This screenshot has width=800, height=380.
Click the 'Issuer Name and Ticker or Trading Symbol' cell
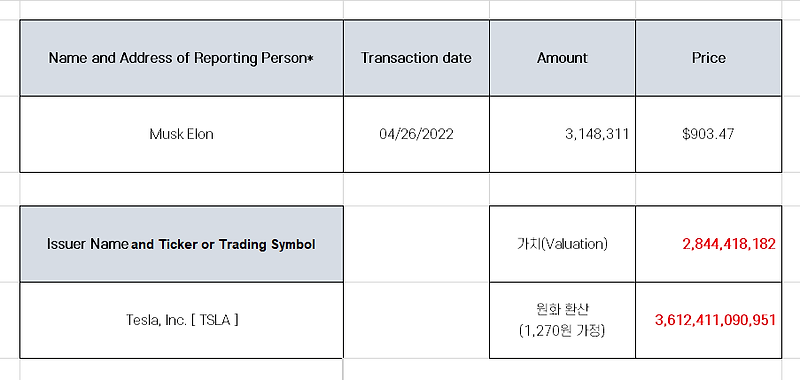(182, 244)
